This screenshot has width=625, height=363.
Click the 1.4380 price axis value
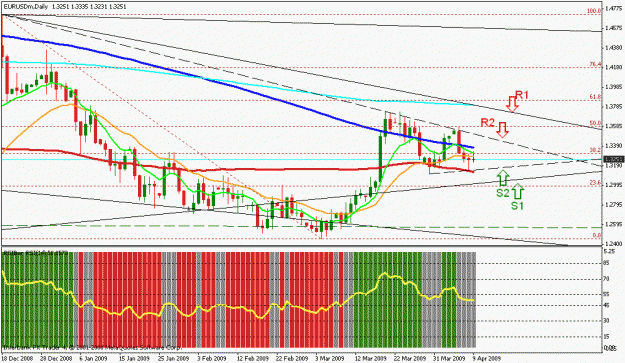click(613, 47)
